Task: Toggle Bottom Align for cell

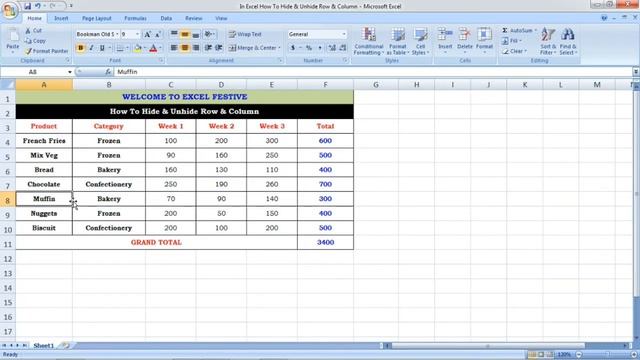Action: (196, 34)
